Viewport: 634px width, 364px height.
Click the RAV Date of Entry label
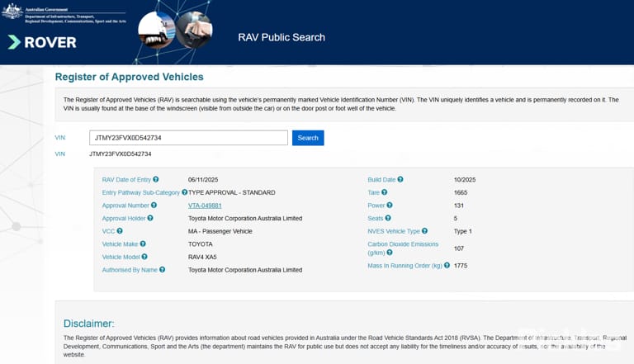(x=126, y=180)
